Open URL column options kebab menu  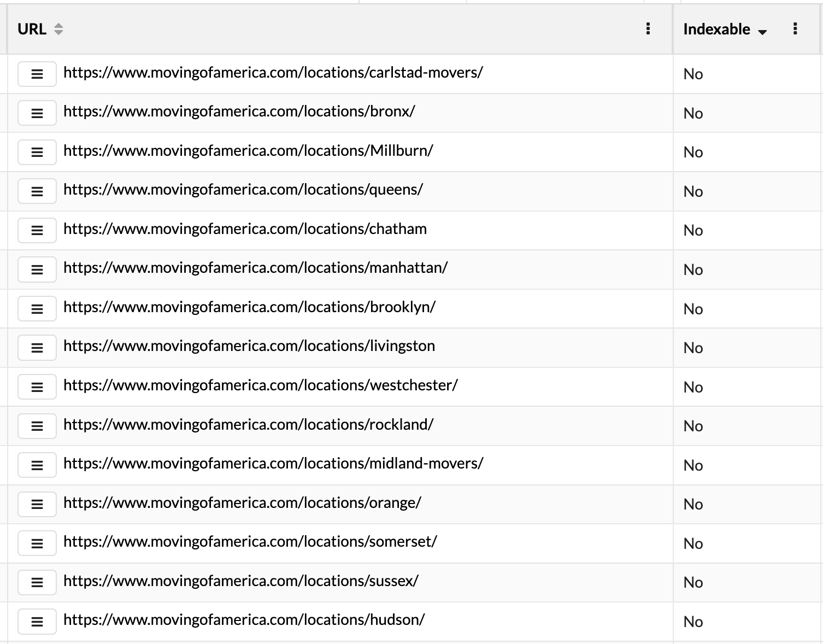[x=648, y=29]
